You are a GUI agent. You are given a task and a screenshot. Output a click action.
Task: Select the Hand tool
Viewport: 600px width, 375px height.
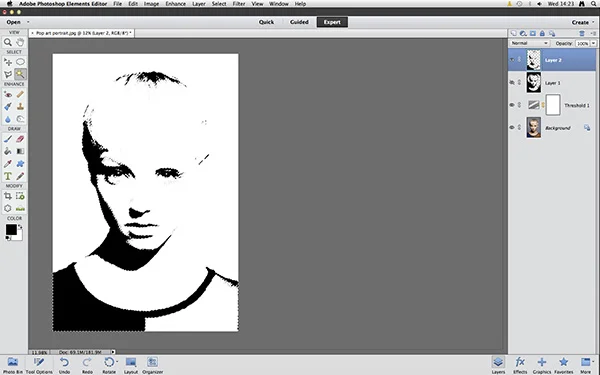[x=20, y=42]
